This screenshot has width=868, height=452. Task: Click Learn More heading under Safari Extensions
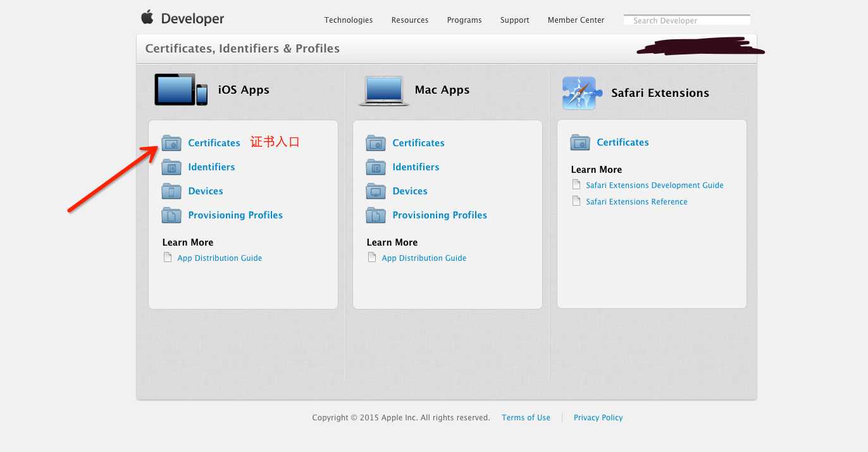pos(597,170)
